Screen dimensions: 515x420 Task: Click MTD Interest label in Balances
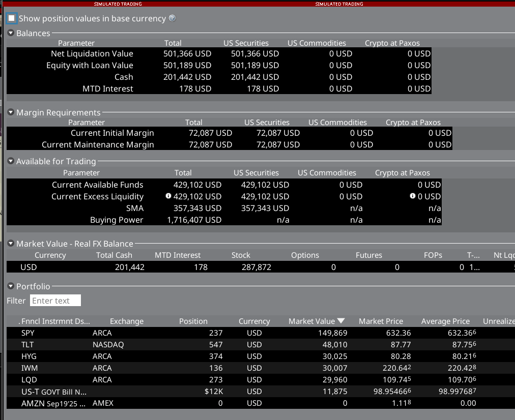(x=108, y=88)
